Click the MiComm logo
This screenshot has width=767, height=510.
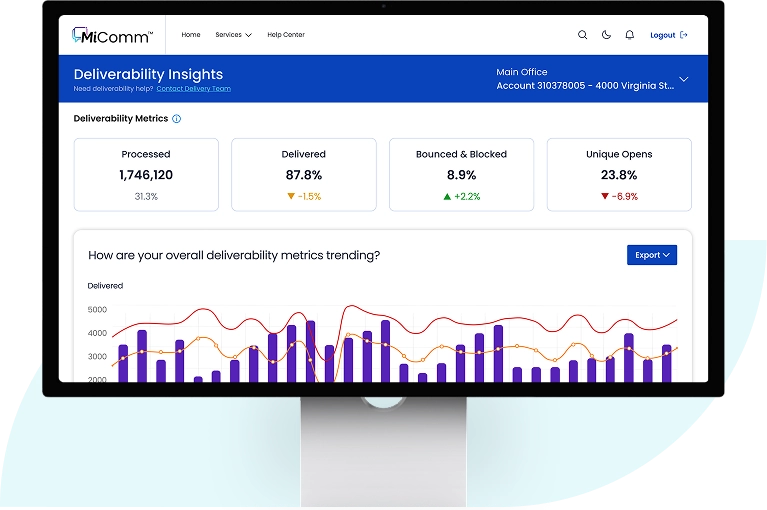(x=113, y=36)
